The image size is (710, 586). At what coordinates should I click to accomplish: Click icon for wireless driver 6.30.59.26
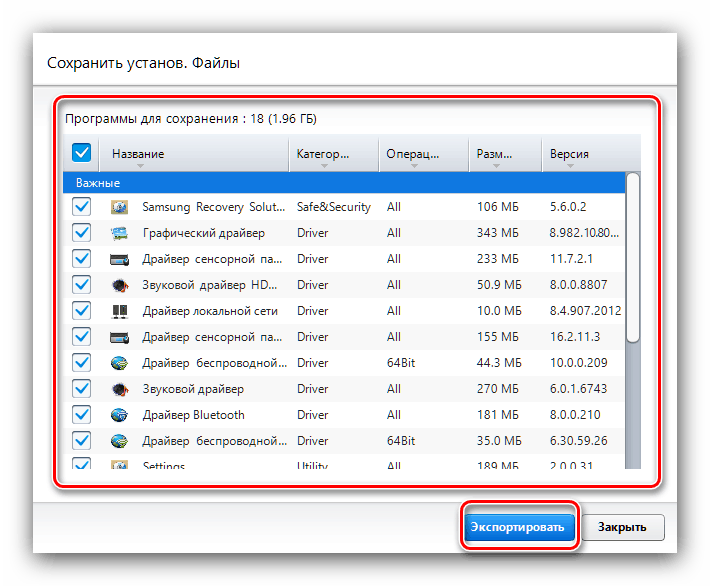120,441
